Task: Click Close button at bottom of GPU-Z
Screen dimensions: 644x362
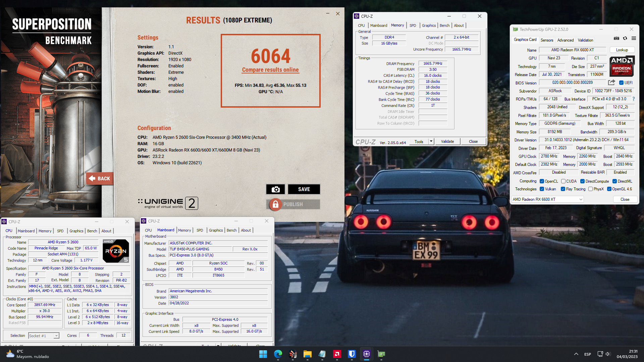Action: click(x=625, y=199)
